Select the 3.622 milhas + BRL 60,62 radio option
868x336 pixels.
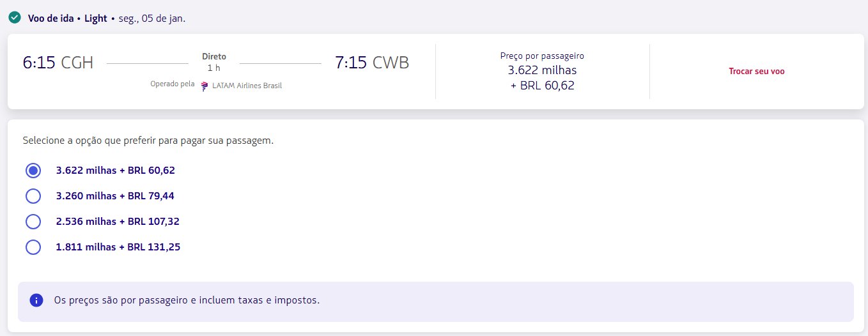(33, 171)
